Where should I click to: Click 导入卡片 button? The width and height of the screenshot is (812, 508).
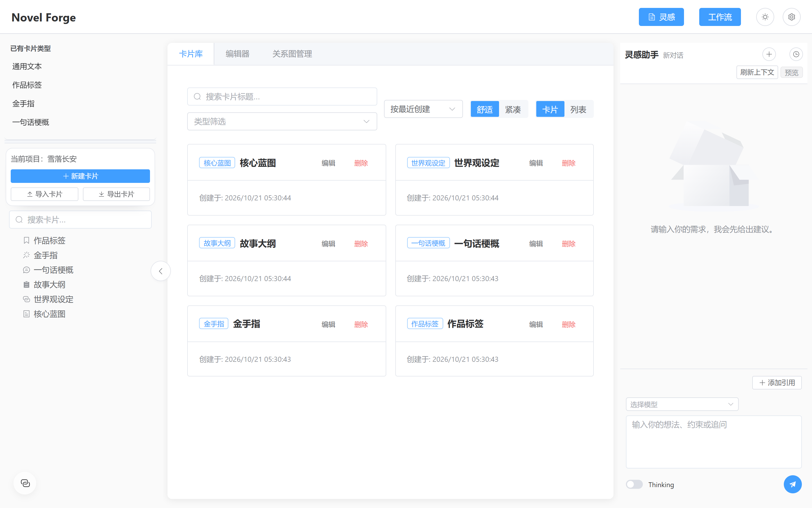click(44, 194)
